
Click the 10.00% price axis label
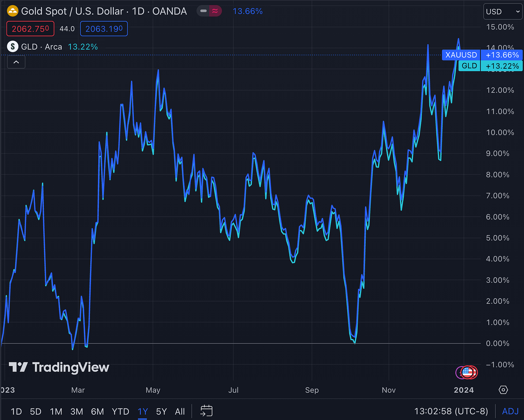click(x=500, y=132)
